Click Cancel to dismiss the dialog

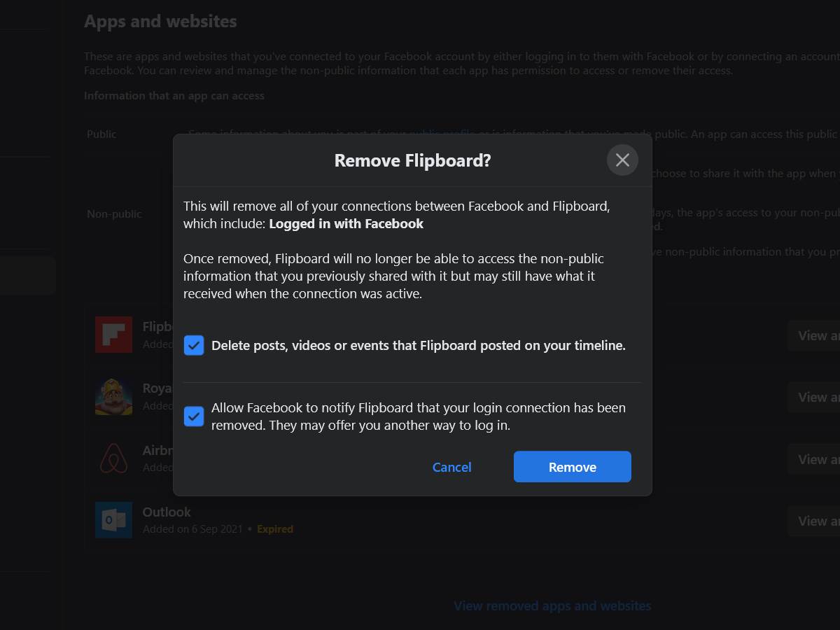(451, 467)
